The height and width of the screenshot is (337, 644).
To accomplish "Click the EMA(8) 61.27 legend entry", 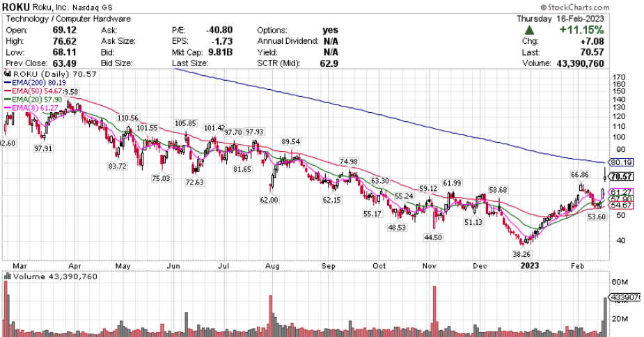I will [x=31, y=108].
